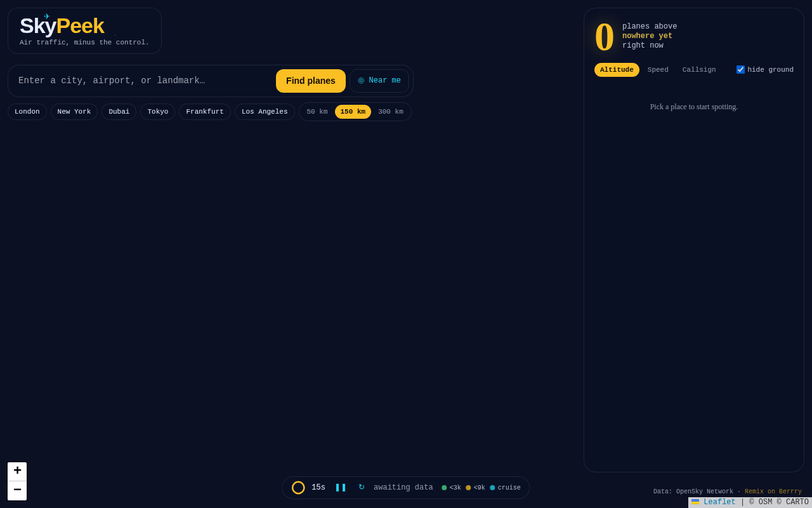Use Near me location button

379,81
